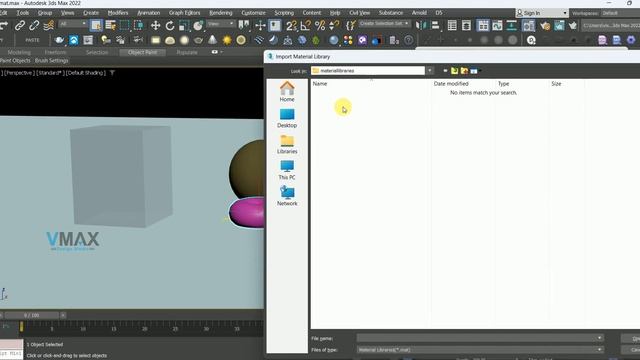Activate the Select and Rotate tool

(x=170, y=26)
